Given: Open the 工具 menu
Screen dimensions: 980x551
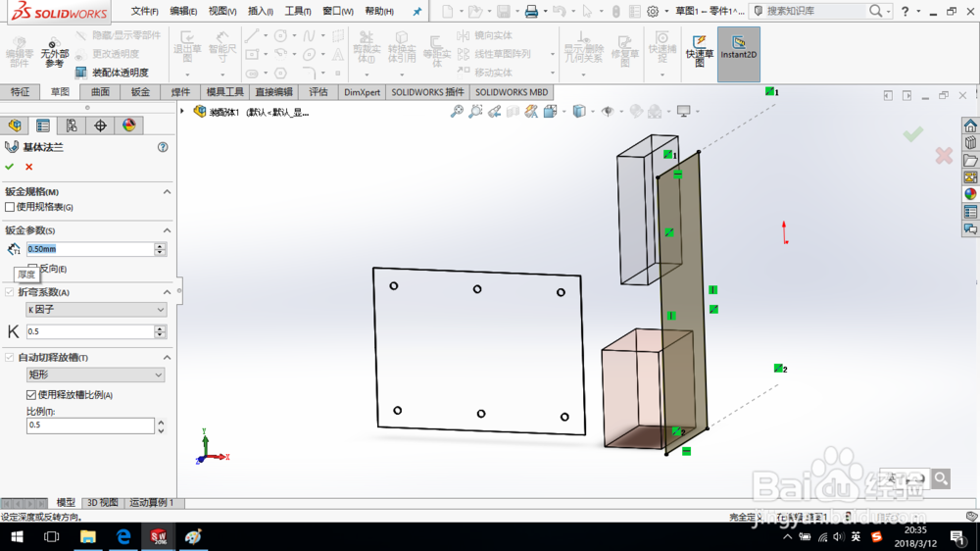Looking at the screenshot, I should pos(298,11).
